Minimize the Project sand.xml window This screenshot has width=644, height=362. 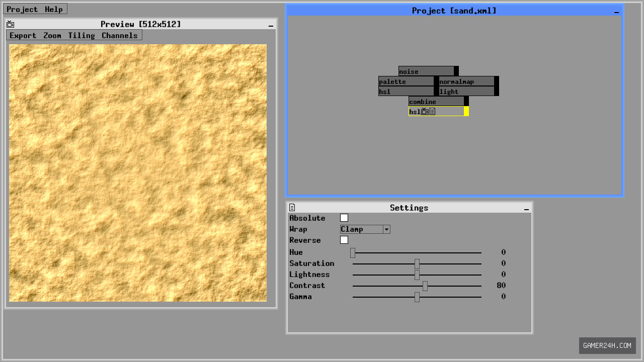pyautogui.click(x=617, y=11)
